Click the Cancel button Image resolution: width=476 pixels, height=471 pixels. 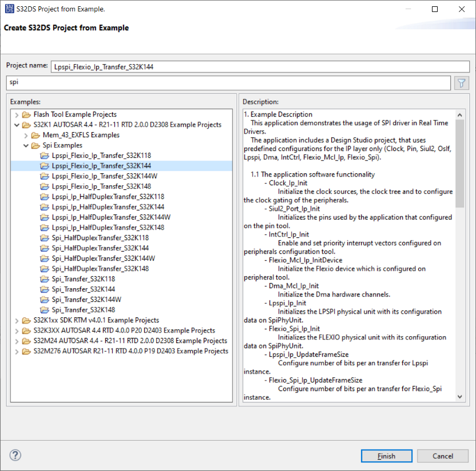pyautogui.click(x=442, y=456)
